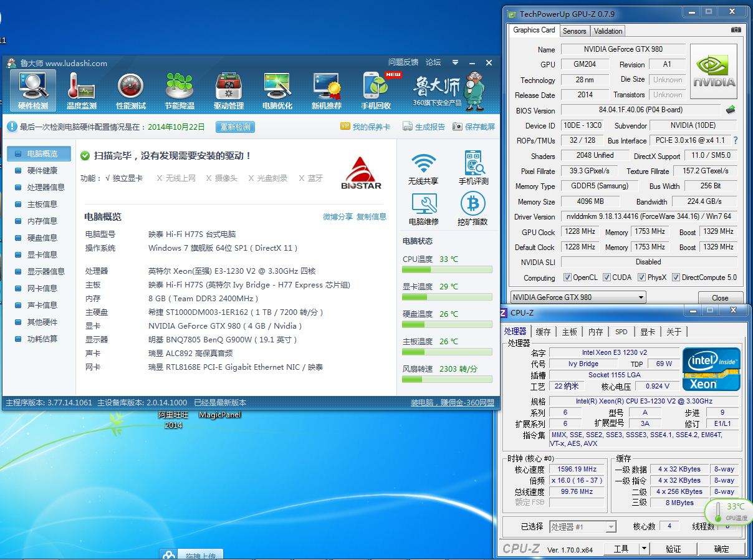Viewport: 753px width, 560px height.
Task: Click the 拖拽上传 upload bar at screen bottom
Action: [191, 555]
